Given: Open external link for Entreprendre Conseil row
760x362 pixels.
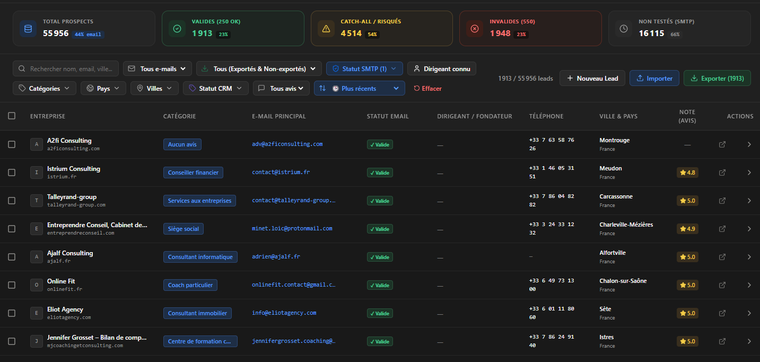Looking at the screenshot, I should pos(722,229).
